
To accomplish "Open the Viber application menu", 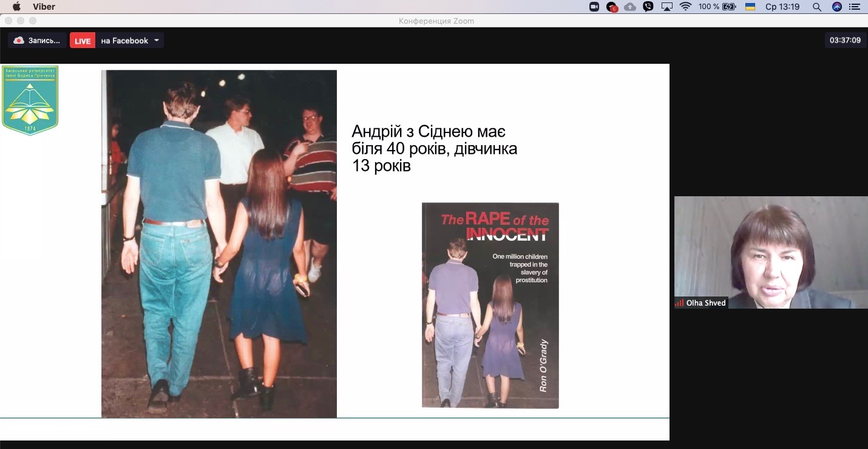I will 44,7.
